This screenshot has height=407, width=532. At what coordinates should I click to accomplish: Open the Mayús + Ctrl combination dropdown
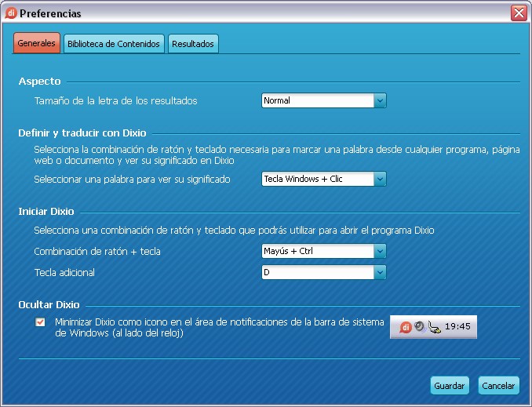[324, 251]
